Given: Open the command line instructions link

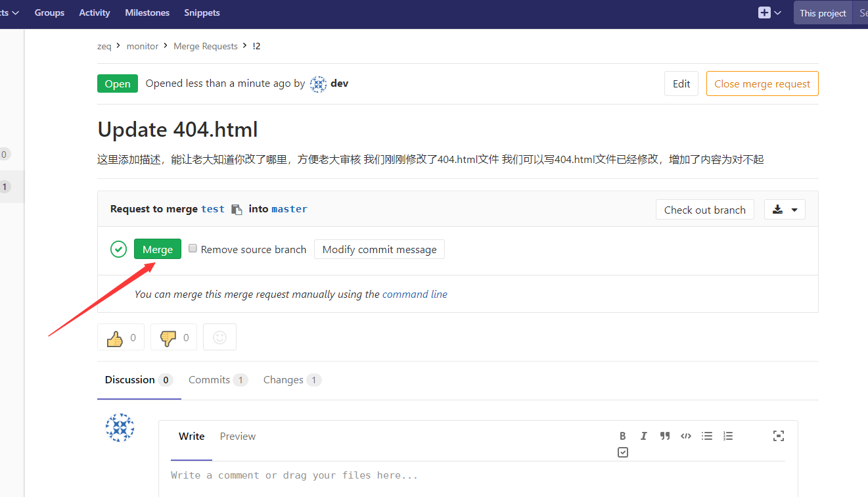Looking at the screenshot, I should [415, 294].
